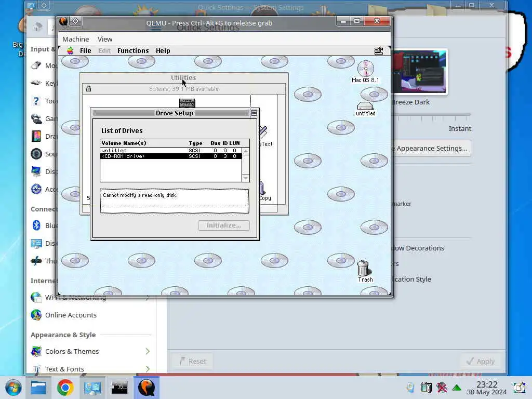
Task: Open System Settings taskbar entry
Action: pyautogui.click(x=92, y=388)
